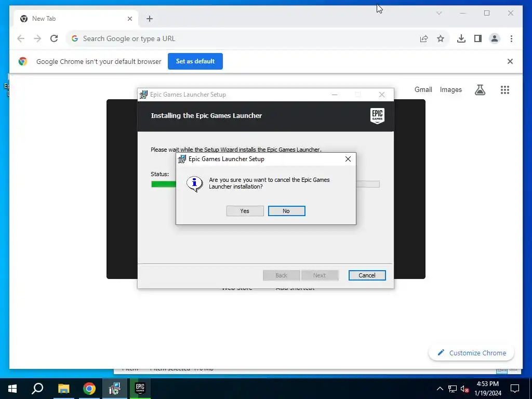Close the cancel confirmation dialog with X

pos(348,159)
